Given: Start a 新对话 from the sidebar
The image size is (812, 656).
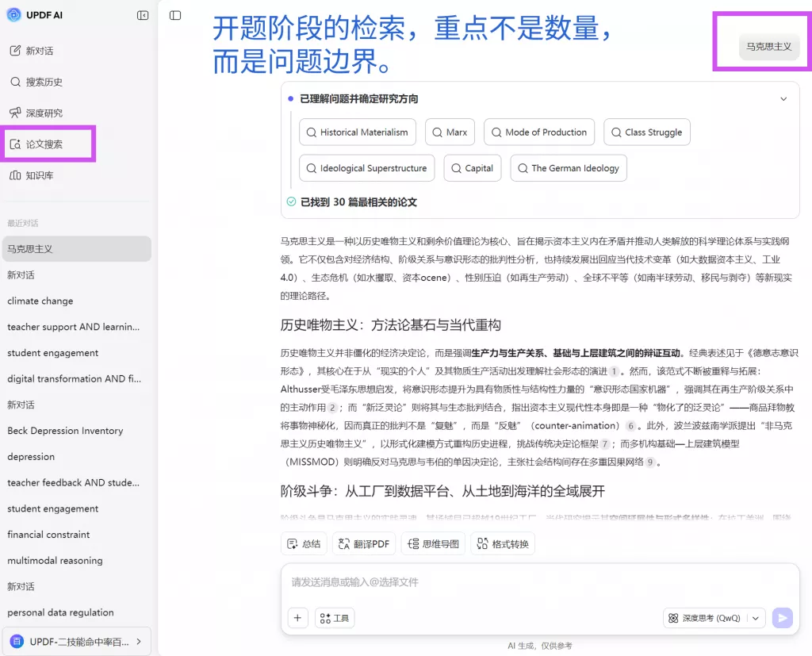Looking at the screenshot, I should coord(39,51).
